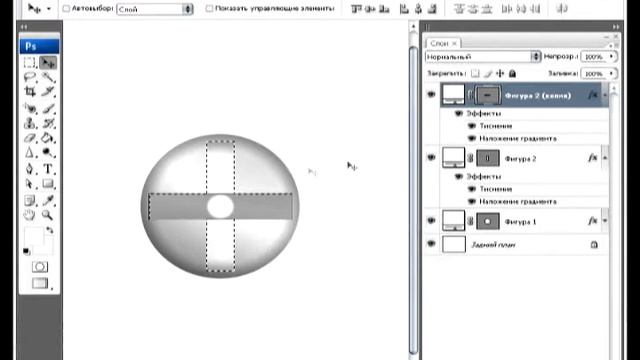The image size is (640, 360).
Task: Change screen mode at the toolbox bottom
Action: (40, 283)
